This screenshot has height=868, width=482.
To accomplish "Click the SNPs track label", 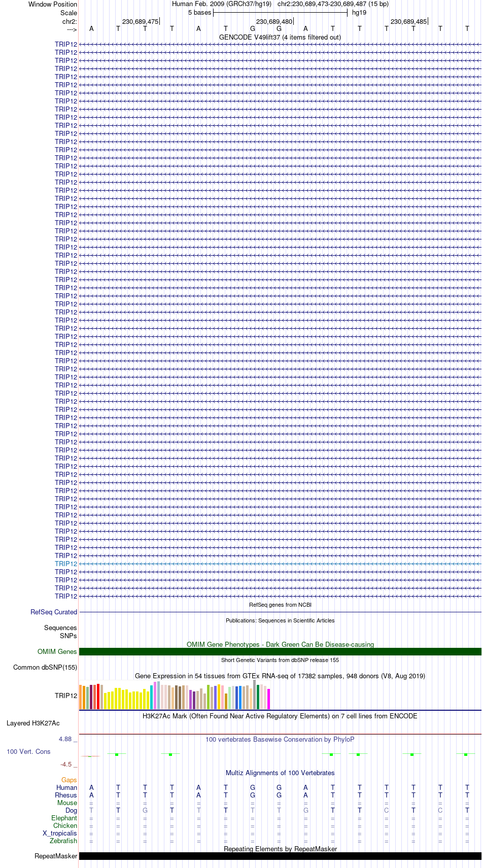I will point(68,636).
